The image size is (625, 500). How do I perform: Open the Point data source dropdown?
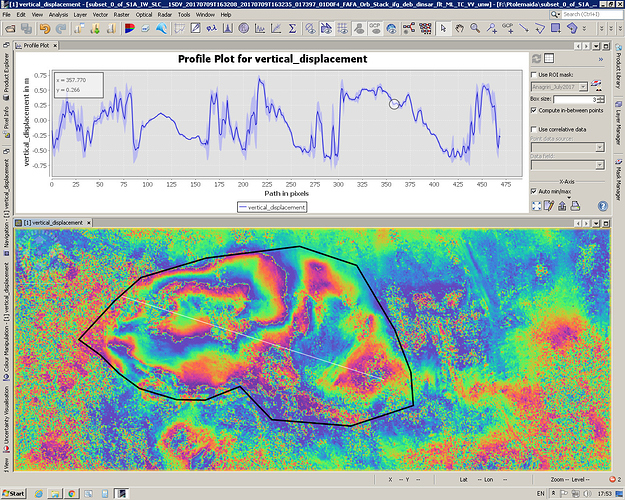(x=600, y=148)
